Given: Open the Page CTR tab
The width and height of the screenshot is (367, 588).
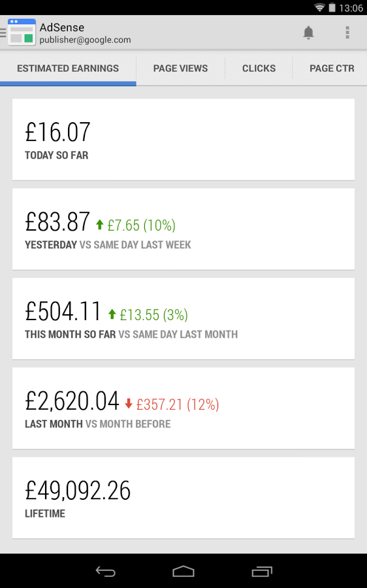Looking at the screenshot, I should [x=331, y=68].
